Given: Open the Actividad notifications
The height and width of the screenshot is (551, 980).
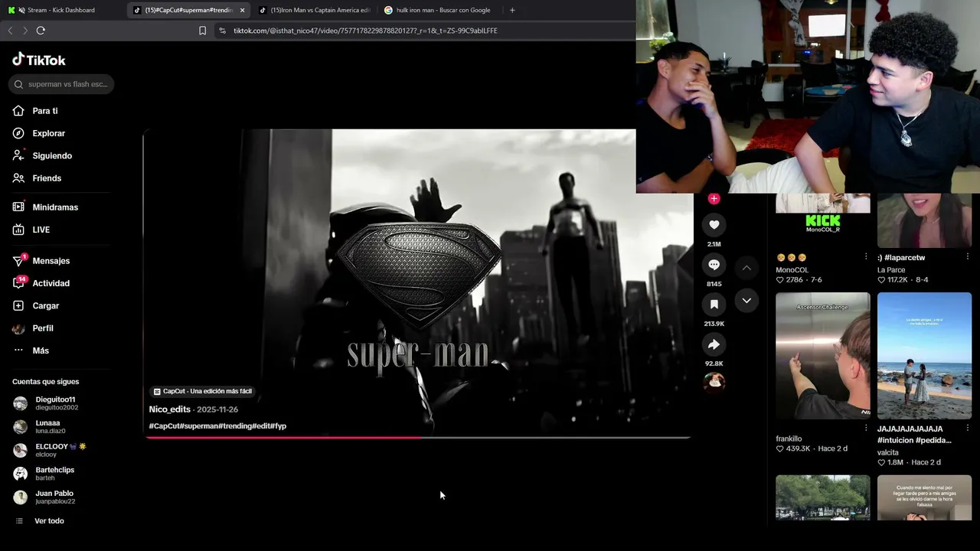Looking at the screenshot, I should [x=41, y=283].
